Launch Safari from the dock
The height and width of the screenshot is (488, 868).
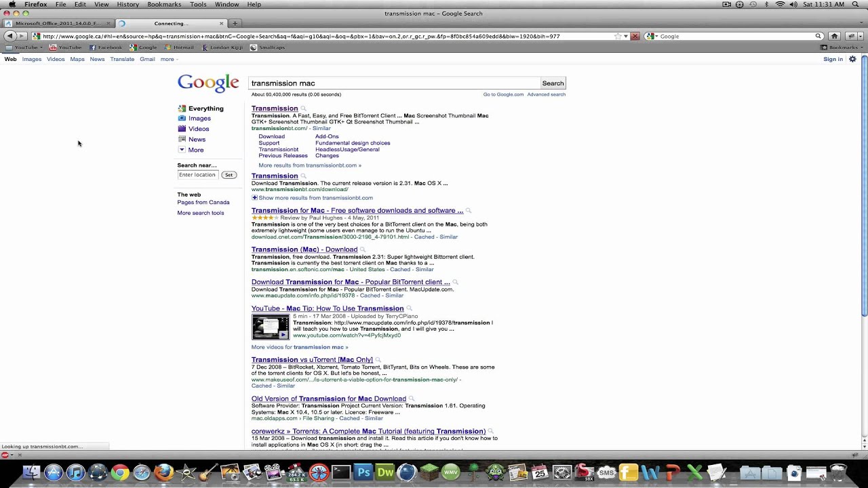[142, 472]
